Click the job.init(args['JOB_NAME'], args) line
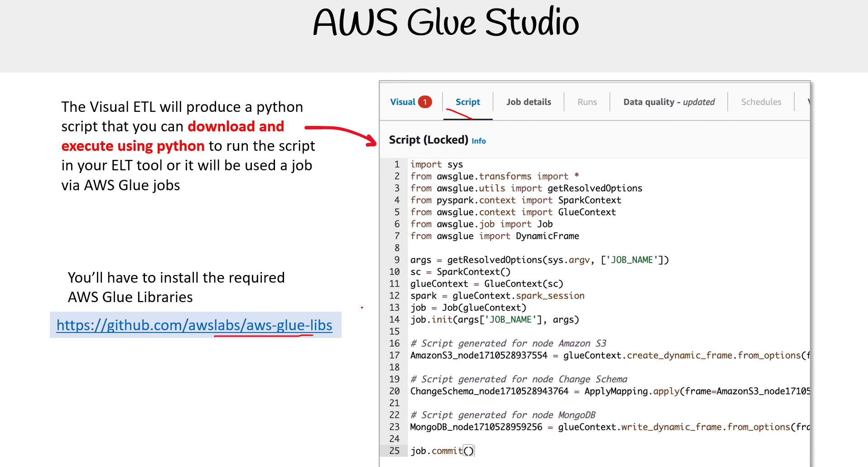This screenshot has width=868, height=467. click(x=494, y=319)
